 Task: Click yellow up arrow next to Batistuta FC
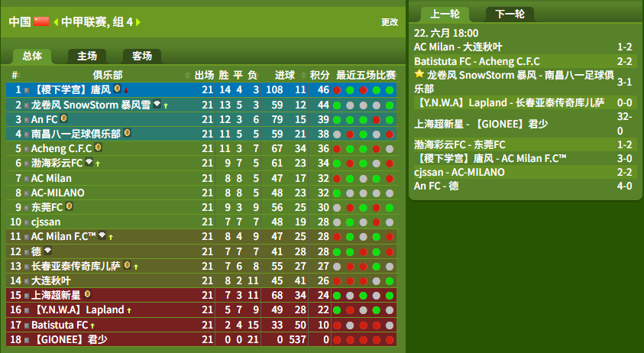click(93, 326)
